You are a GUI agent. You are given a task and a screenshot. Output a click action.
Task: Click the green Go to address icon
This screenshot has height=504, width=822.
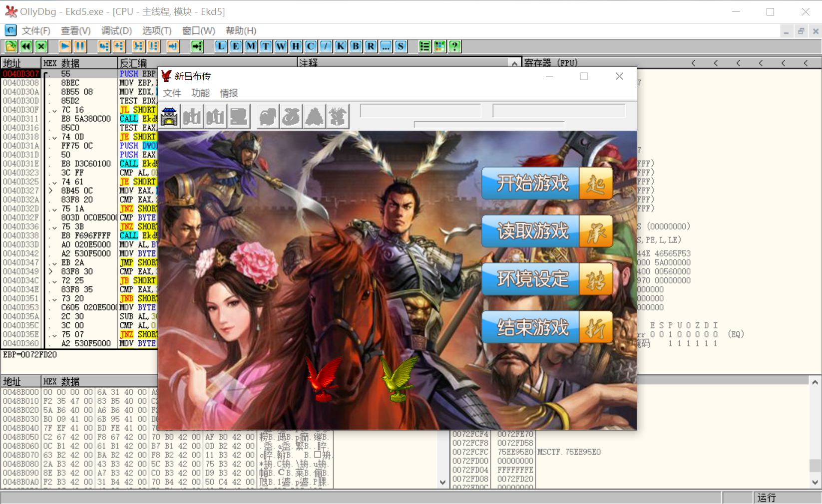click(x=197, y=46)
